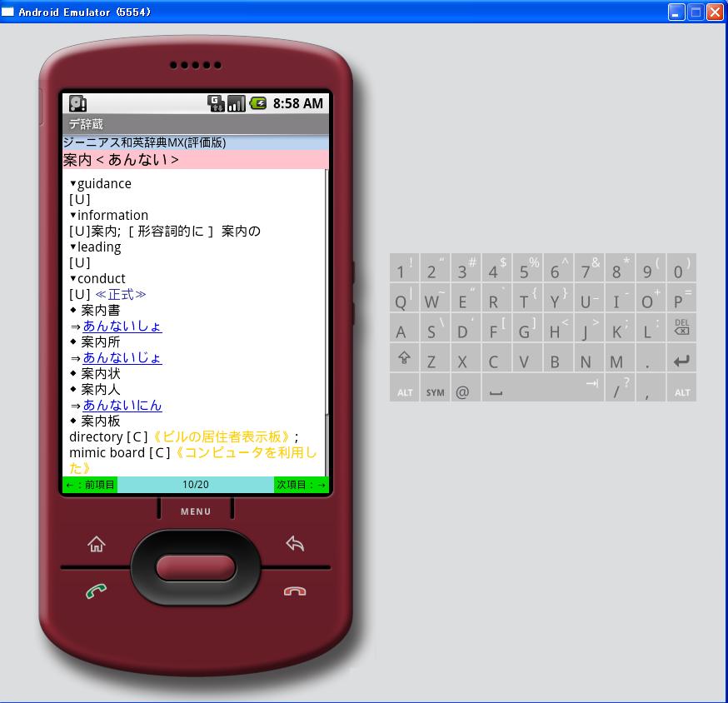Click the ◆案内所 compound entry
The height and width of the screenshot is (703, 728).
pyautogui.click(x=95, y=342)
